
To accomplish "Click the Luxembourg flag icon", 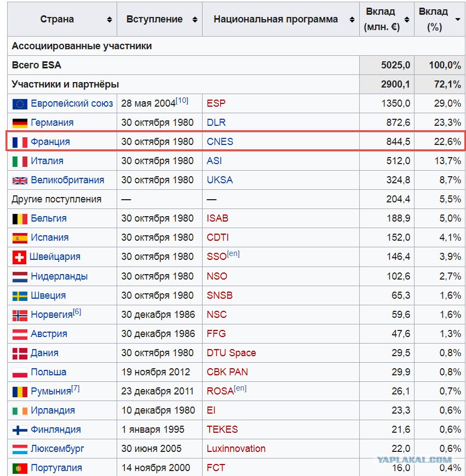I will [20, 449].
